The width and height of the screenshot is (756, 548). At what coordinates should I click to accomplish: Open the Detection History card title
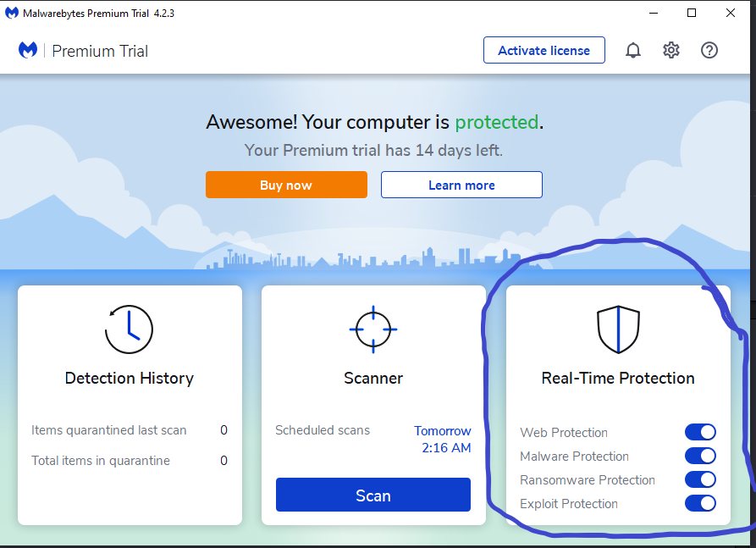click(129, 379)
